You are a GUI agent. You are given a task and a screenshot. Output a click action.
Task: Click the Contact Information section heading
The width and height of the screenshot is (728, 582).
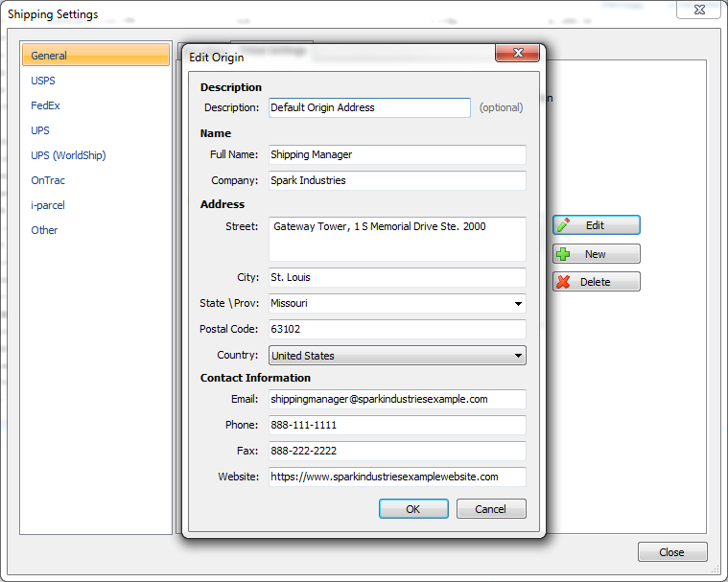pyautogui.click(x=255, y=378)
